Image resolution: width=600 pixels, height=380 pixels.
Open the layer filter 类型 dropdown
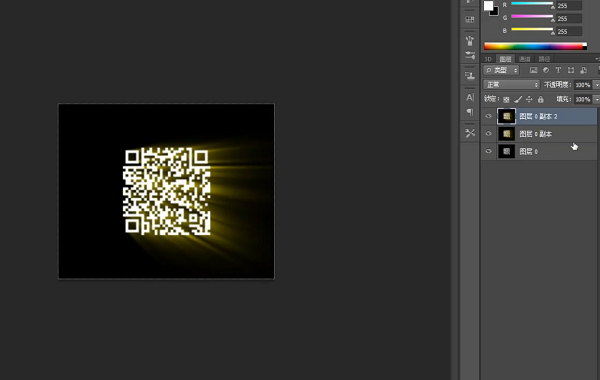point(501,70)
